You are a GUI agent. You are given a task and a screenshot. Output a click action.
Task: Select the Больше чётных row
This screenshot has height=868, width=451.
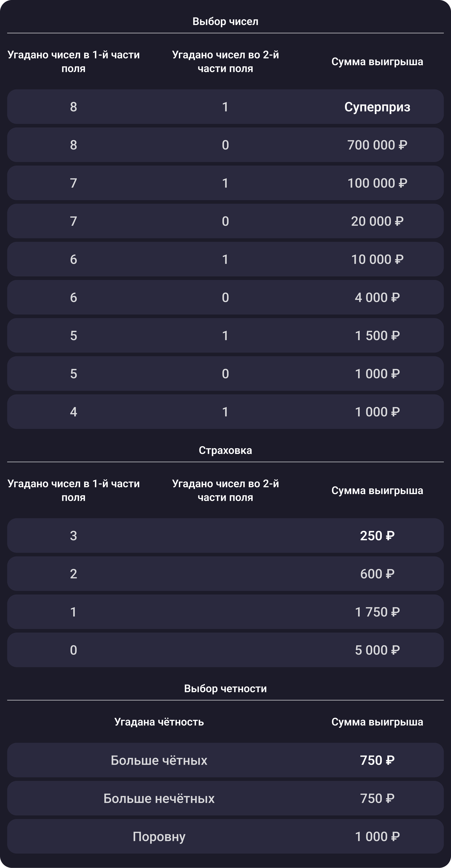(x=225, y=760)
